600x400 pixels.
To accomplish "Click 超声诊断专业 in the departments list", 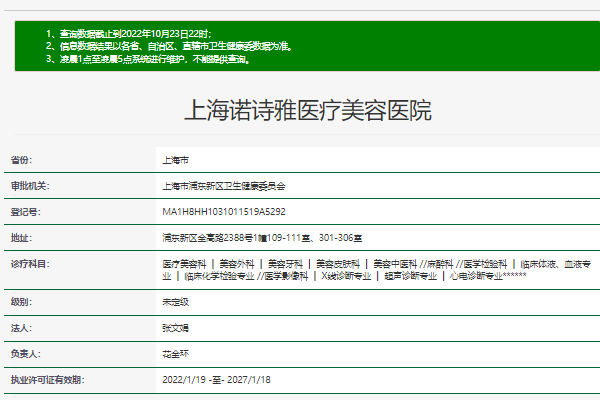I will (x=411, y=276).
